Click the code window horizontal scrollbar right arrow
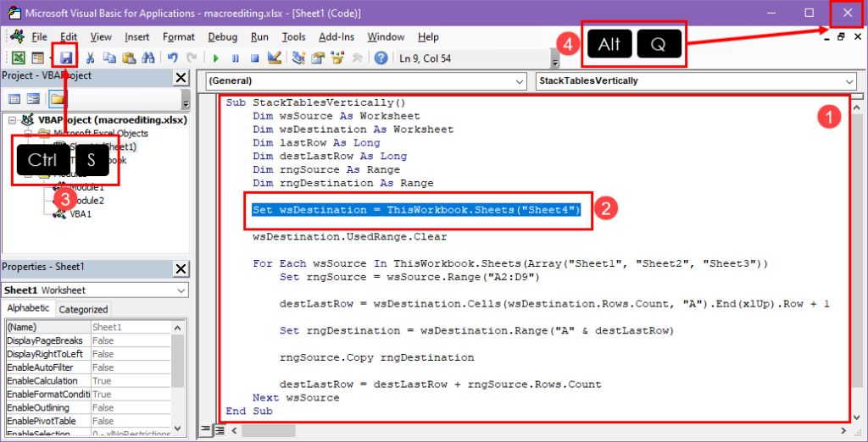Image resolution: width=868 pixels, height=442 pixels. pos(843,430)
